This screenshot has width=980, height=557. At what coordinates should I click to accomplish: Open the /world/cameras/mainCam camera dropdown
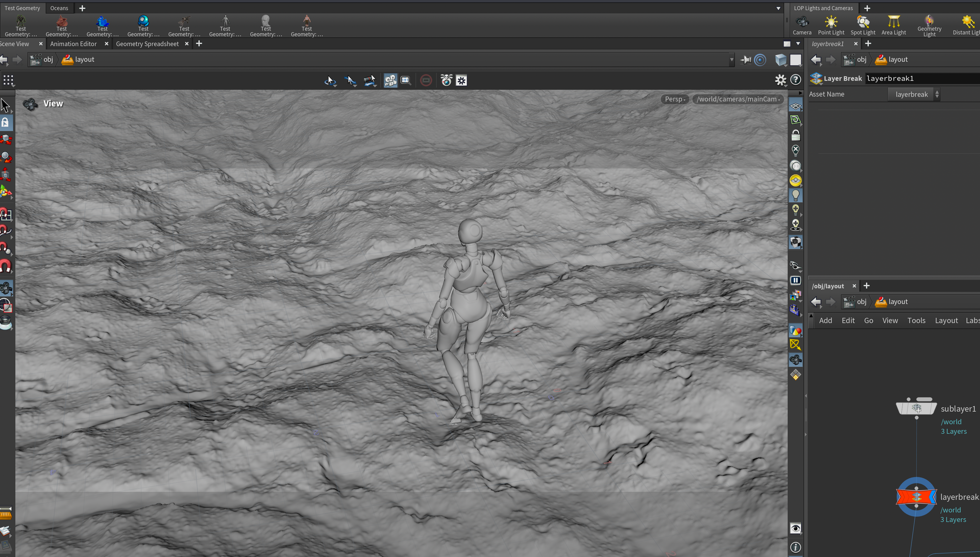738,99
